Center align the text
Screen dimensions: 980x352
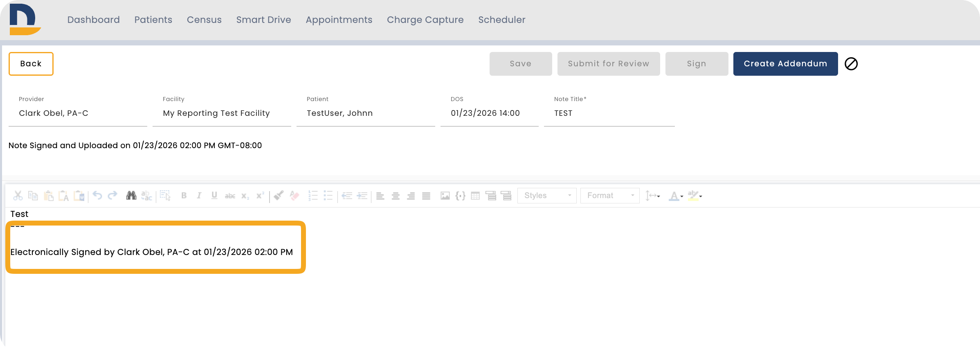396,196
